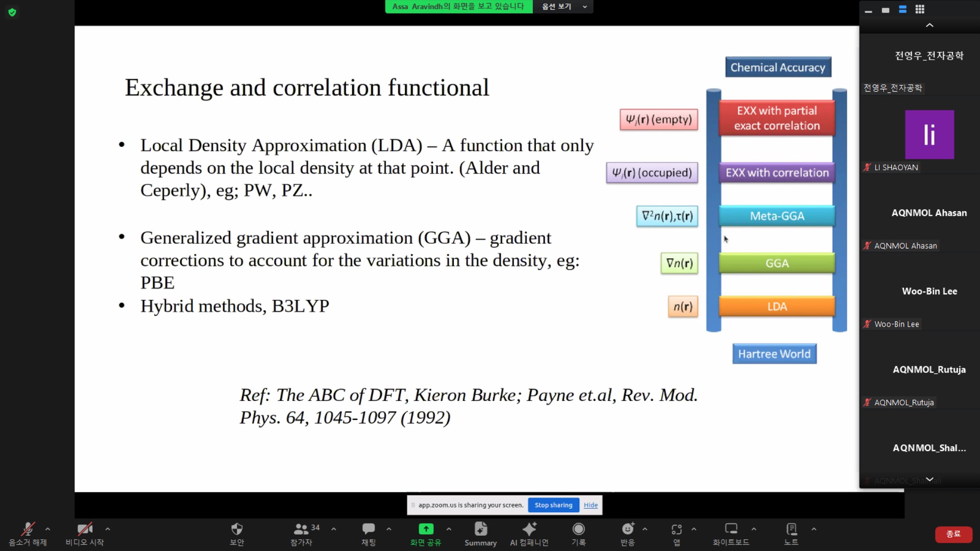Switch to single small thumbnail view icon
Screen dimensions: 980x551
coord(886,10)
